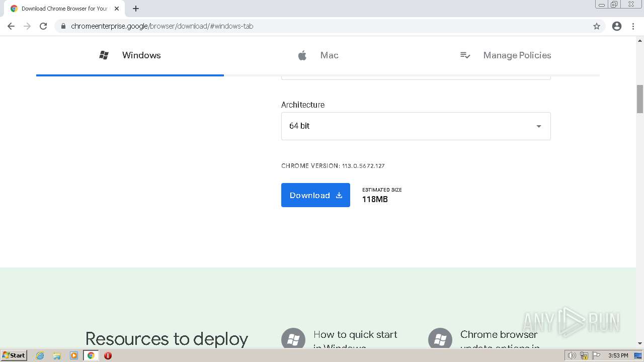Click the scrollbar up arrow

click(x=640, y=40)
